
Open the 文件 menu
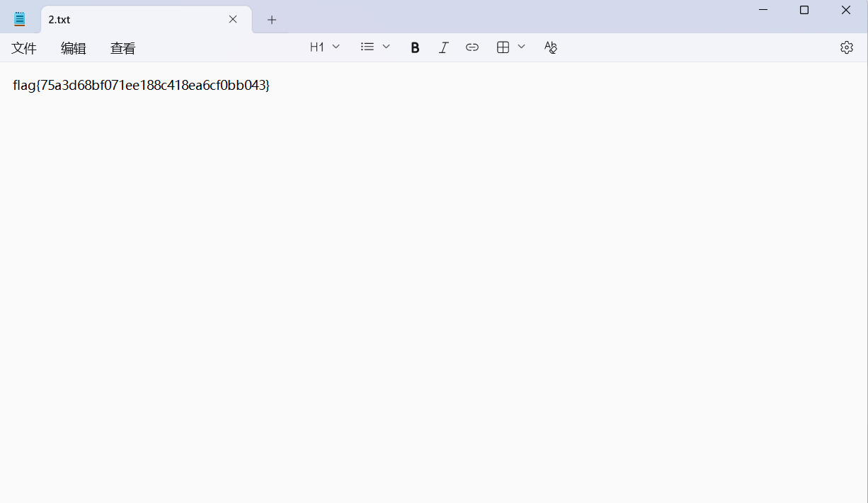24,48
